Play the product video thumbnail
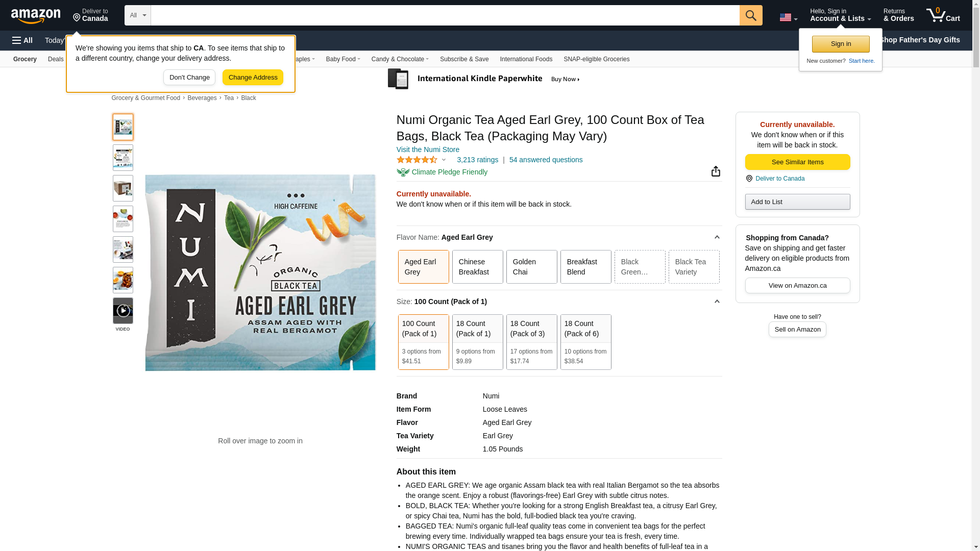Image resolution: width=980 pixels, height=551 pixels. pos(123,311)
